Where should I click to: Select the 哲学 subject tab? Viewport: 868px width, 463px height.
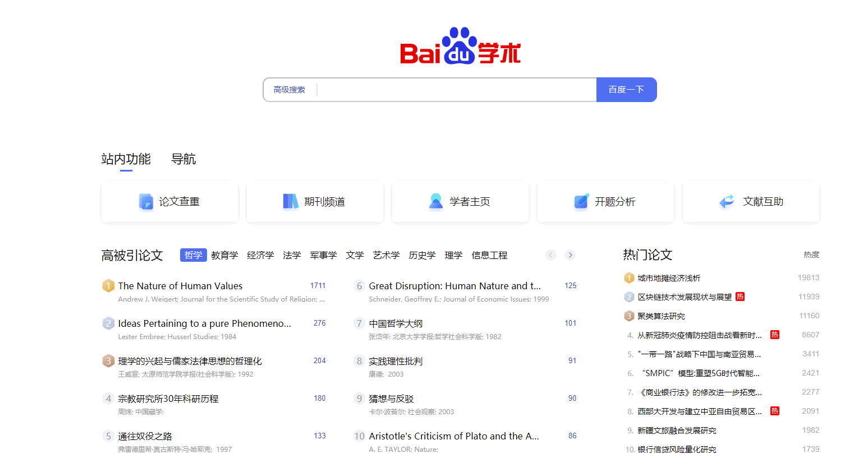(x=194, y=255)
